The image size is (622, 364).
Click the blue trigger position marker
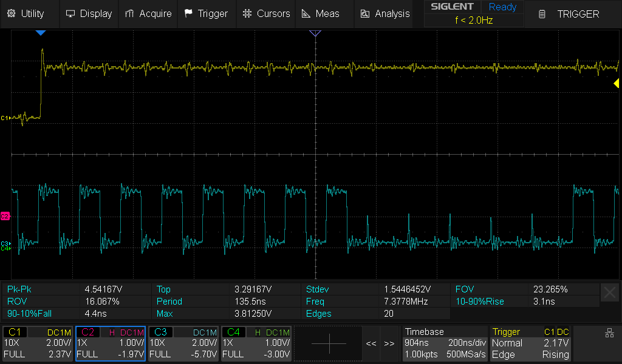40,32
